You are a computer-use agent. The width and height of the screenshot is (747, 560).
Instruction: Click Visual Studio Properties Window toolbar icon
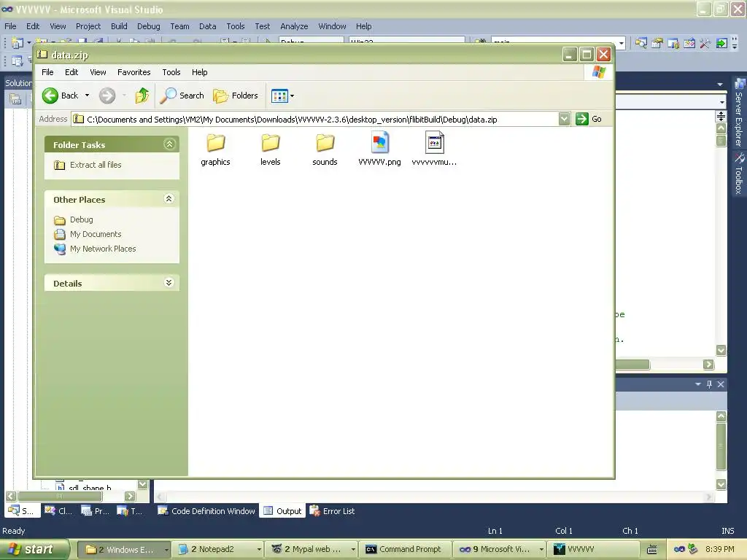tap(657, 43)
